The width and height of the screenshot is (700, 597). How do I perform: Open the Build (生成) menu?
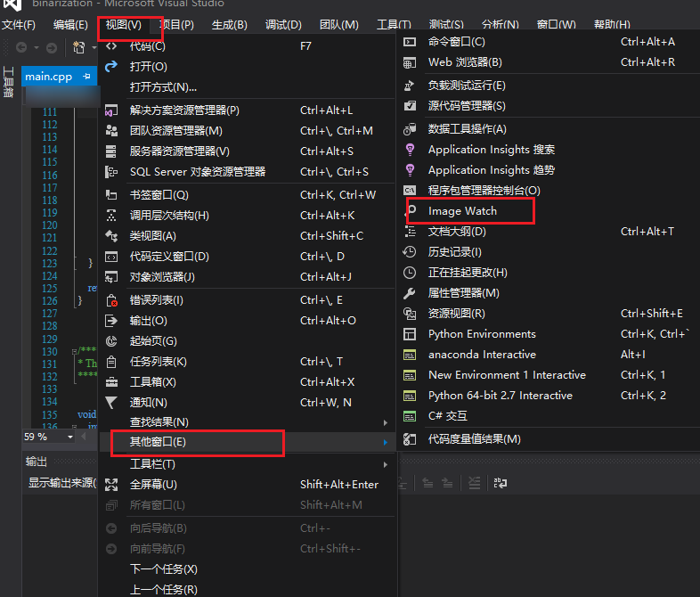(x=230, y=25)
